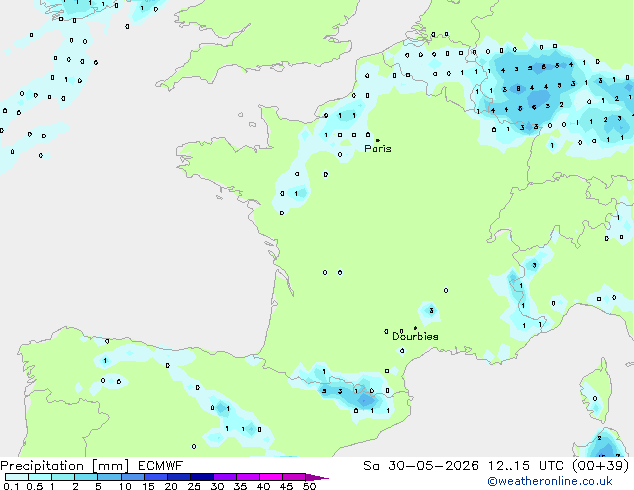The image size is (634, 490).
Task: Pick the 40 mm magenta legend swatch
Action: pyautogui.click(x=271, y=477)
